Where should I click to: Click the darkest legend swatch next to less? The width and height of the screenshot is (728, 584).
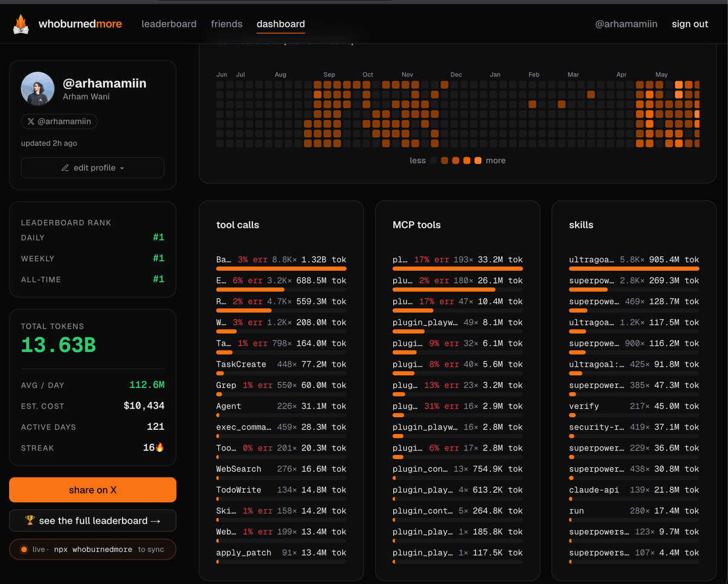click(x=433, y=161)
